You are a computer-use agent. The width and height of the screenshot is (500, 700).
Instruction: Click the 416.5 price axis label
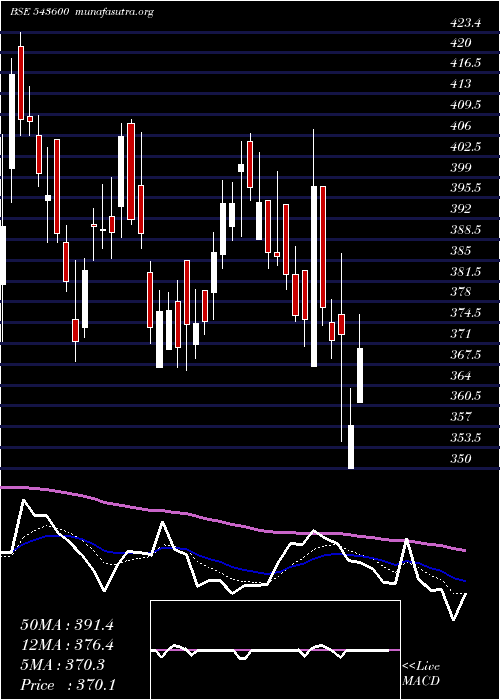click(466, 63)
